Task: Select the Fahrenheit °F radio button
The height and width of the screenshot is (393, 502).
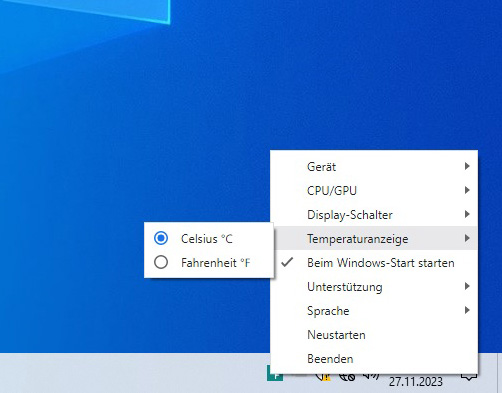Action: [161, 262]
